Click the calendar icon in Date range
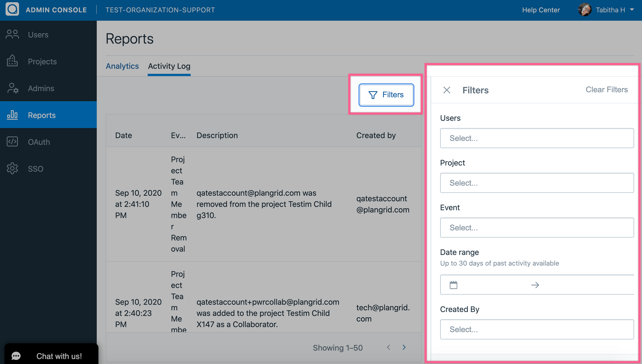Screen dimensions: 642x364 point(453,285)
